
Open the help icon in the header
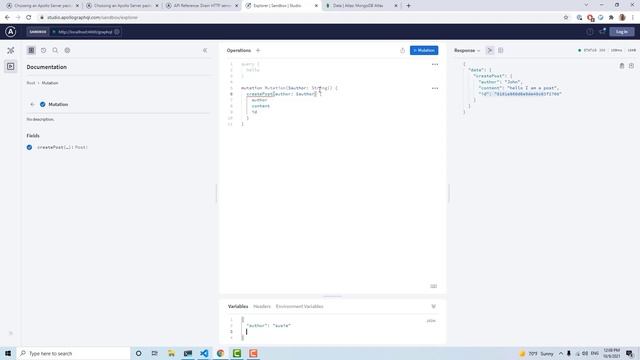click(590, 32)
